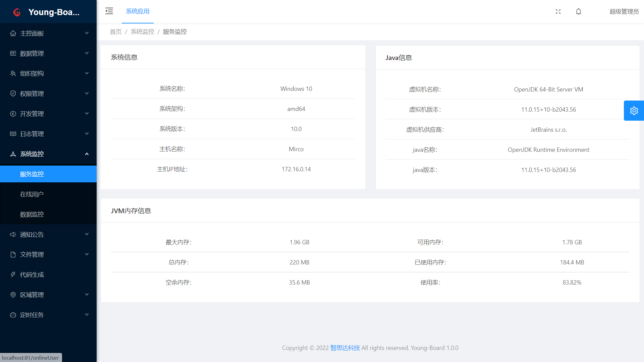Click the location pin icon for 区域管理
Image resolution: width=644 pixels, height=362 pixels.
[13, 295]
